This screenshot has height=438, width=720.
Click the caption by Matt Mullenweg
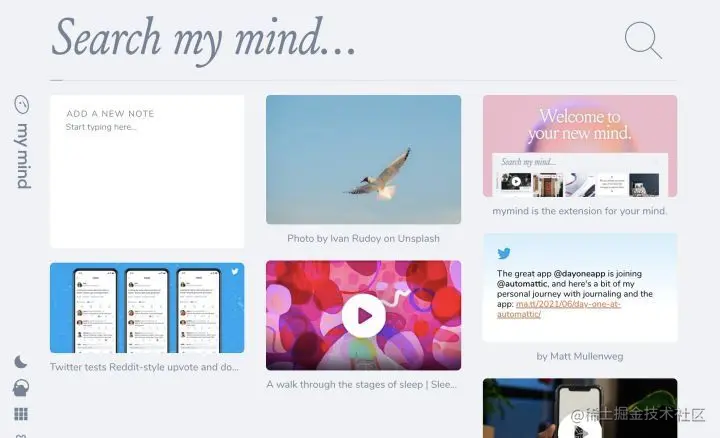point(579,356)
